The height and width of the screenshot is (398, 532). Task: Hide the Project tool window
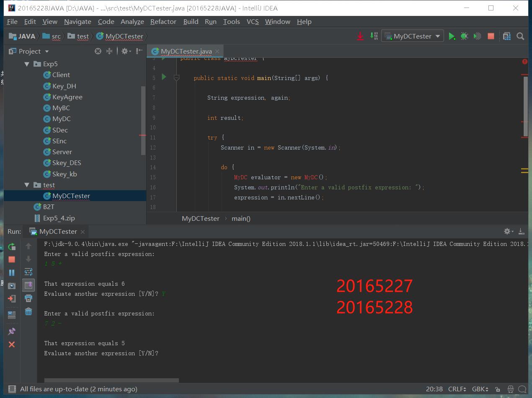coord(139,51)
